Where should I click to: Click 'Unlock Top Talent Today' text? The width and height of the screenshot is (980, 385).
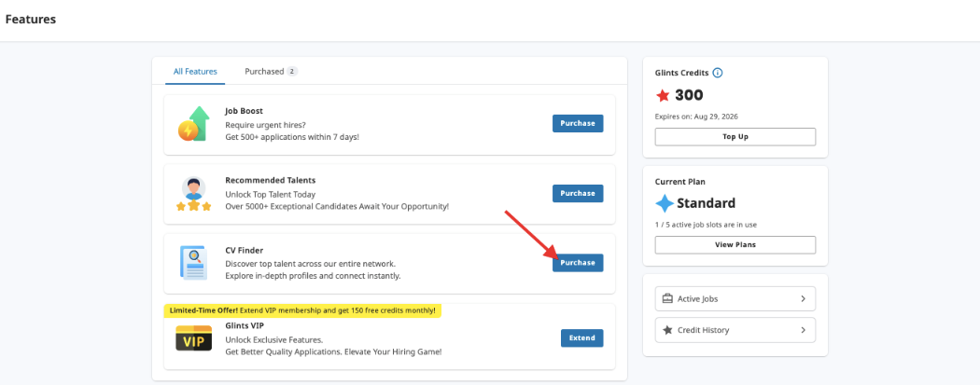[270, 194]
